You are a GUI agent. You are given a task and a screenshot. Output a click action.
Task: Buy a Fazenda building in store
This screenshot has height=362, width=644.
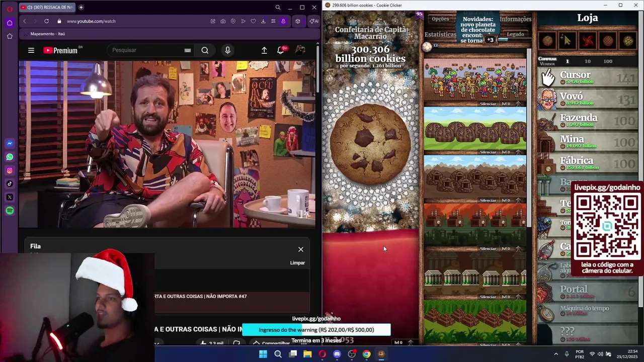pyautogui.click(x=588, y=121)
